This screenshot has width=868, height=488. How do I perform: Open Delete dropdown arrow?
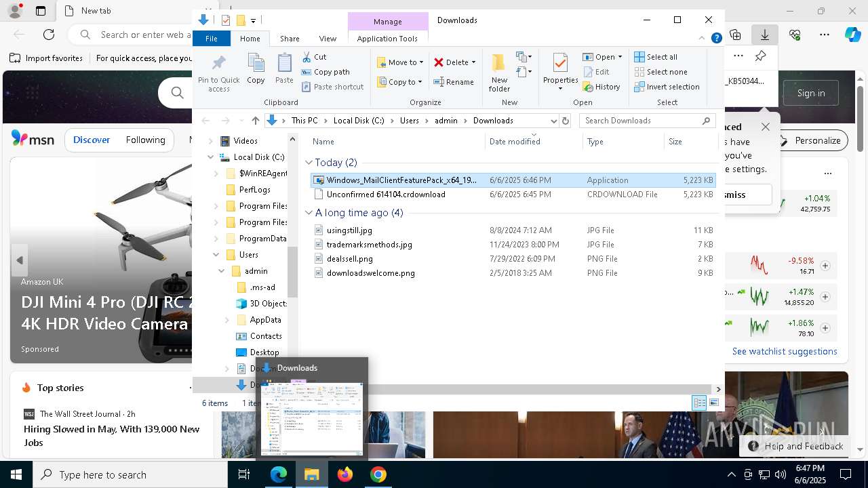(473, 62)
